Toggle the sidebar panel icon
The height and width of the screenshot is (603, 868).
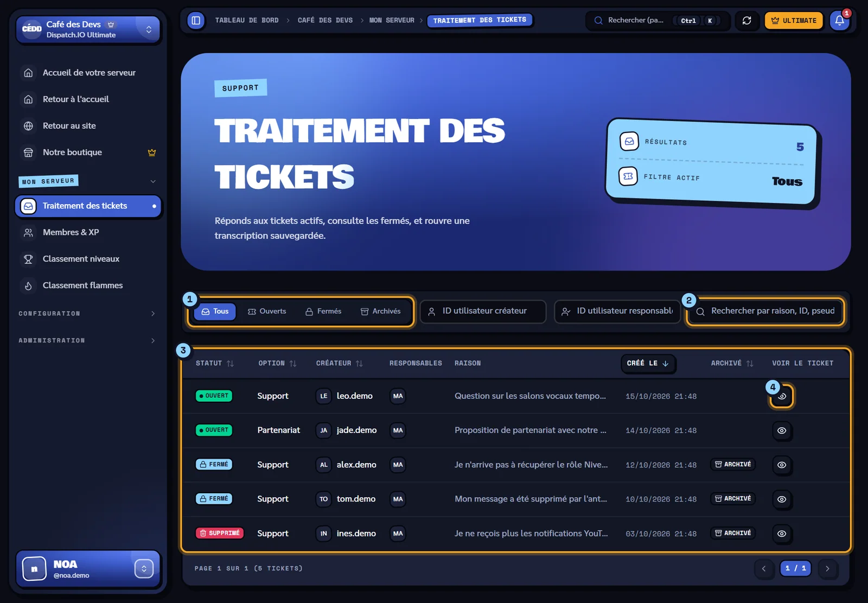click(x=196, y=21)
